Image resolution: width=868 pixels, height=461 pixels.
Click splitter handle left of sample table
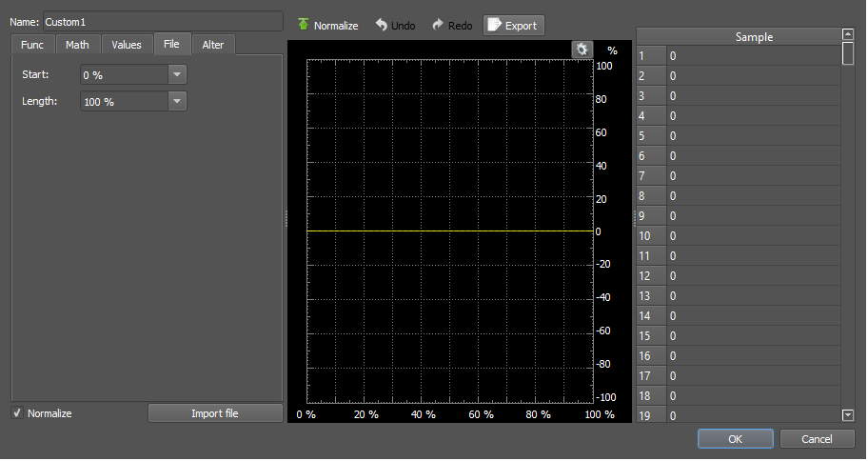pyautogui.click(x=635, y=219)
